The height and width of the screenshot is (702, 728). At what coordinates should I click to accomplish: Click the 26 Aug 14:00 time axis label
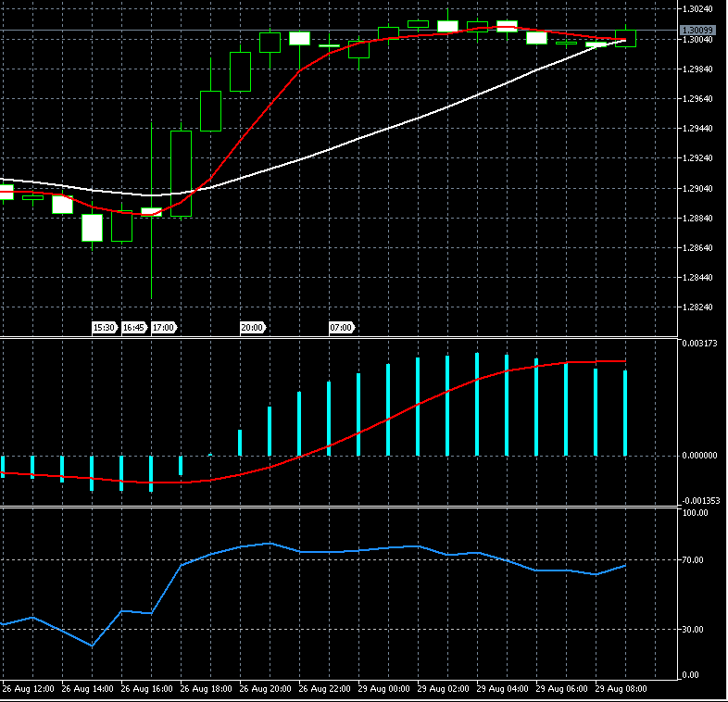tap(88, 689)
